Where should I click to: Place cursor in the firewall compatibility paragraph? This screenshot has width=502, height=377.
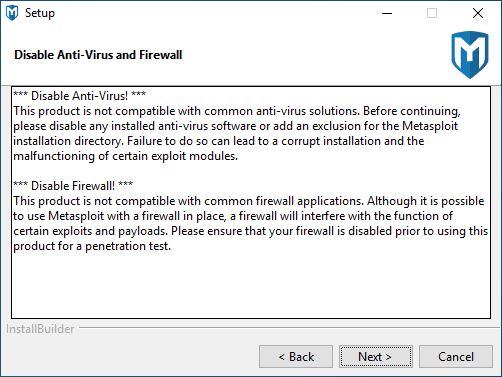[x=251, y=223]
